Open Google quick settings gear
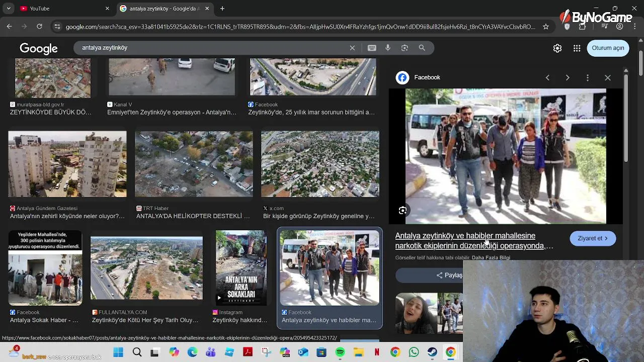 coord(557,48)
